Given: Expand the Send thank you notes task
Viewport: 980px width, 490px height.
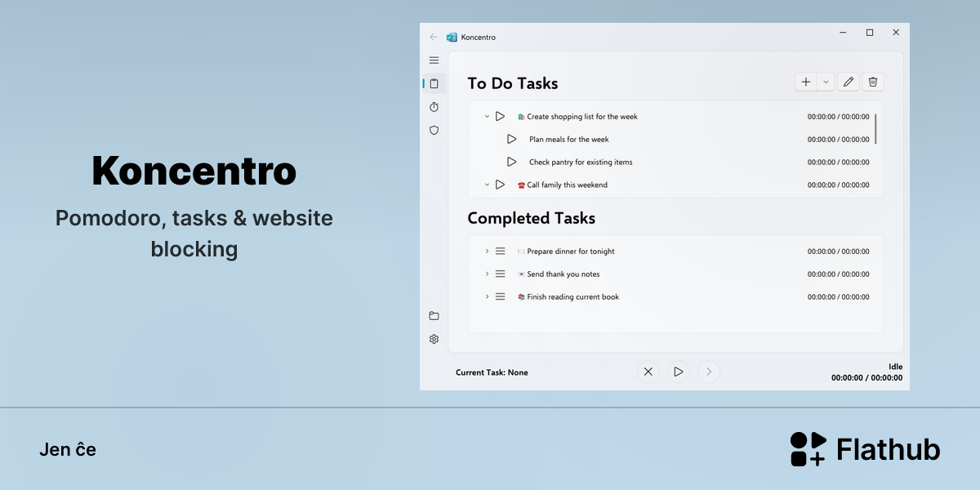Looking at the screenshot, I should pos(487,274).
